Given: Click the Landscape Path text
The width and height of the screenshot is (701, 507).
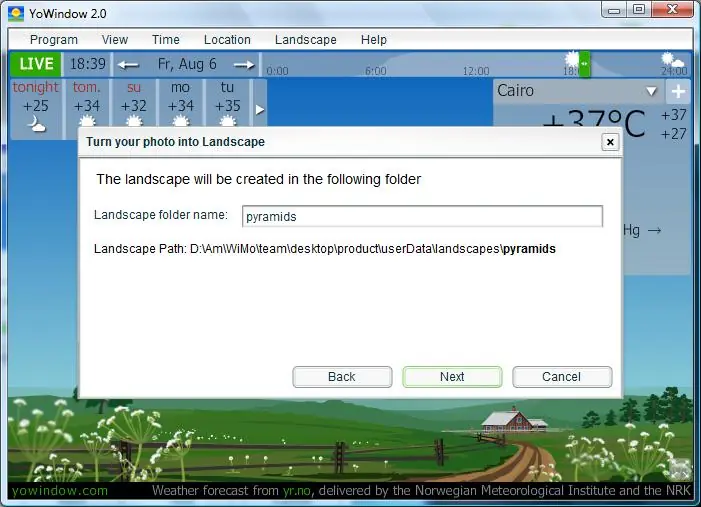Looking at the screenshot, I should 325,249.
